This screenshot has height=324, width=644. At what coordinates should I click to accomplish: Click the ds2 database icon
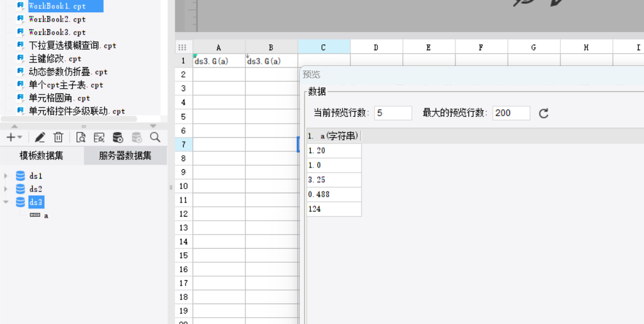pos(20,189)
